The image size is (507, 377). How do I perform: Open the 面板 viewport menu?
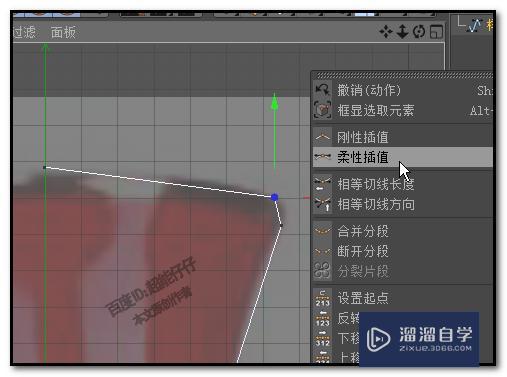(x=63, y=32)
